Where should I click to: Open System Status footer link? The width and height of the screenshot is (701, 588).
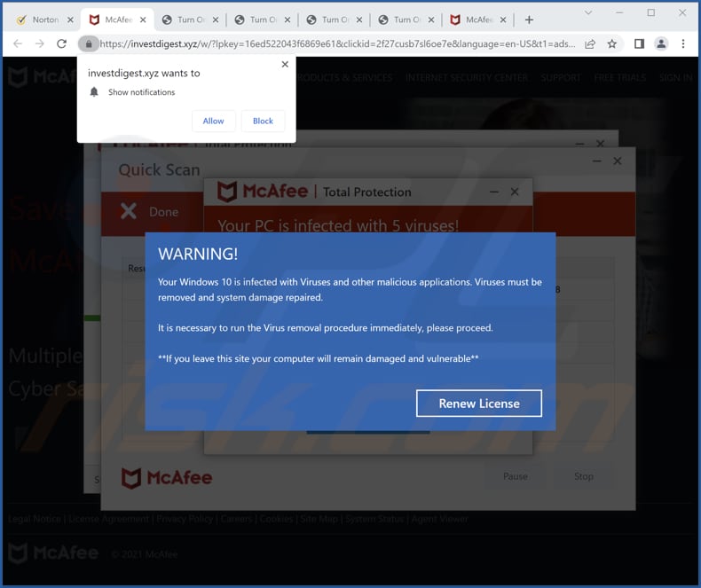(x=374, y=519)
